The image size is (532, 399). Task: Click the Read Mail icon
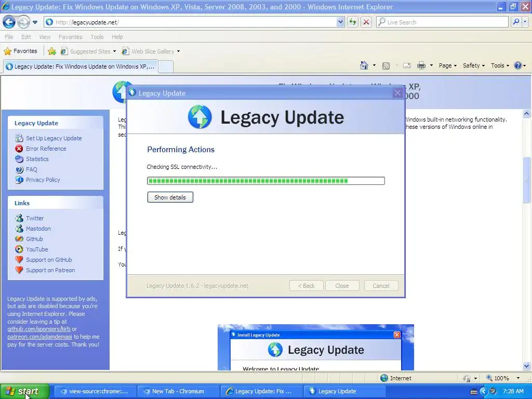(x=406, y=65)
